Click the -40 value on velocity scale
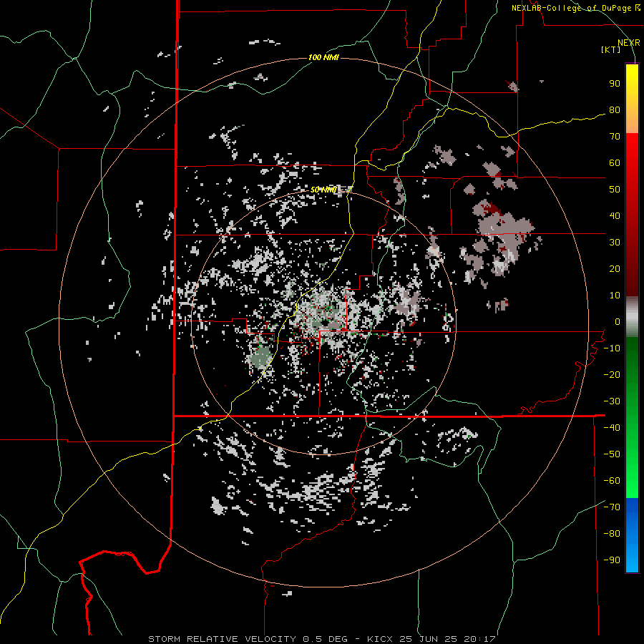The height and width of the screenshot is (644, 644). 612,428
